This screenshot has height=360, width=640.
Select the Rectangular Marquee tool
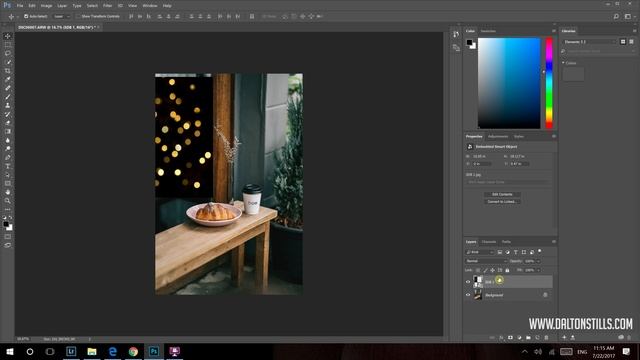click(x=7, y=45)
